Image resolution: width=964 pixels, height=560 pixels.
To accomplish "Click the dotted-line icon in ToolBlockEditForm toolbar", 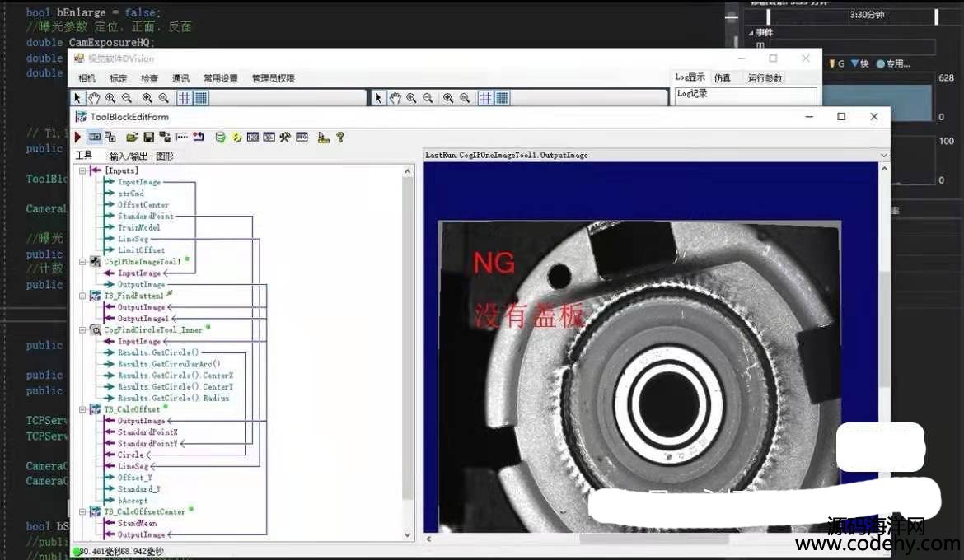I will click(182, 137).
